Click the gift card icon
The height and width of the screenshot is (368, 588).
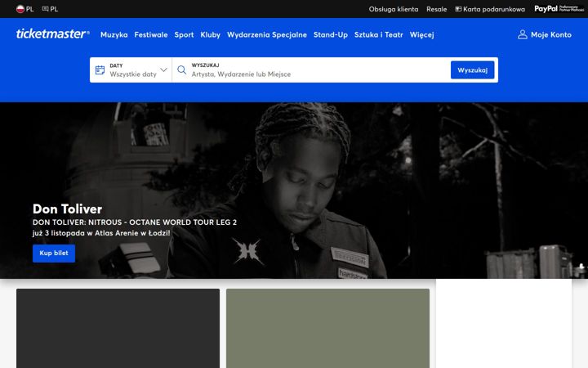tap(458, 9)
